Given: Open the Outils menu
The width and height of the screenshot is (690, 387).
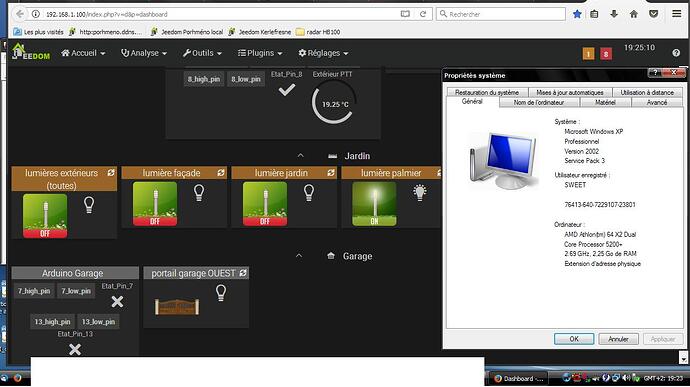Looking at the screenshot, I should click(x=202, y=53).
